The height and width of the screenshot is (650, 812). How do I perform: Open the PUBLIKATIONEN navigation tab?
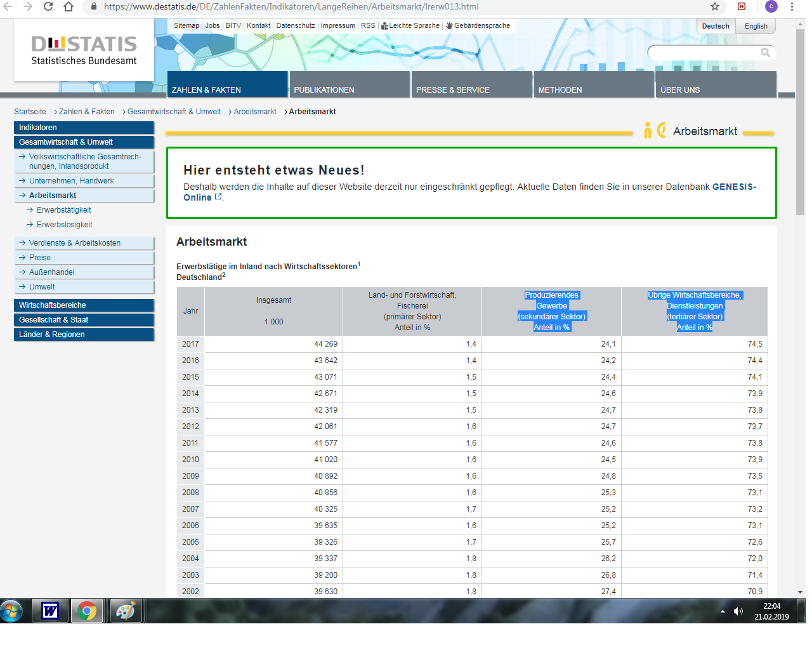pos(324,90)
